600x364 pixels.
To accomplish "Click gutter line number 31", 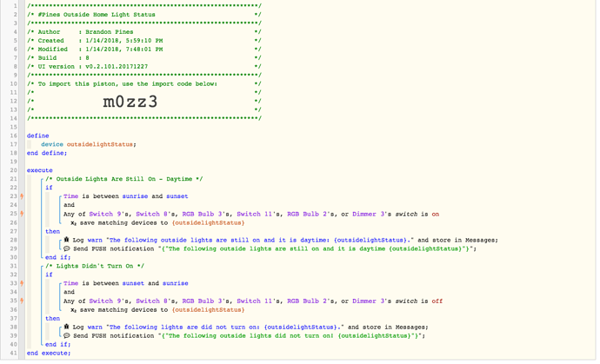I will click(13, 266).
